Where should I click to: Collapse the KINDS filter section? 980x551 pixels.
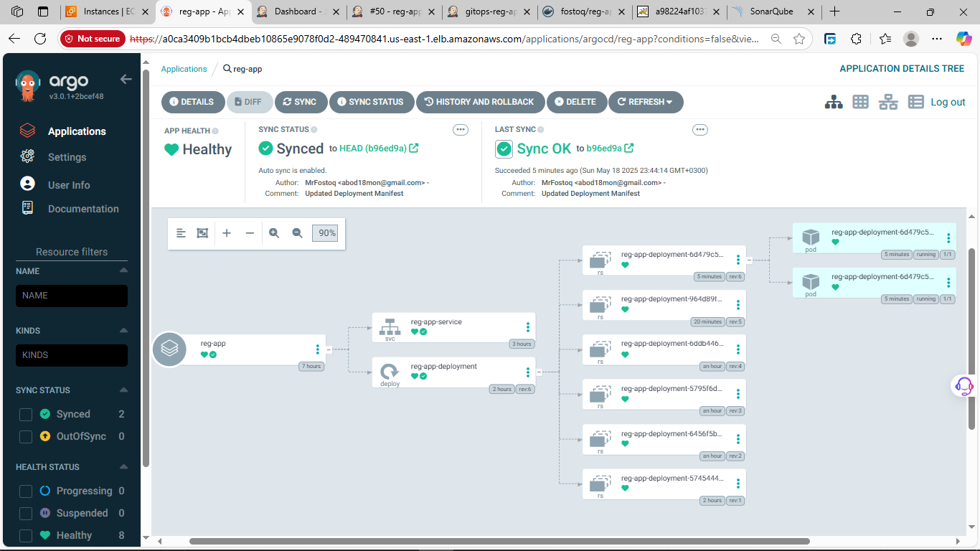123,330
